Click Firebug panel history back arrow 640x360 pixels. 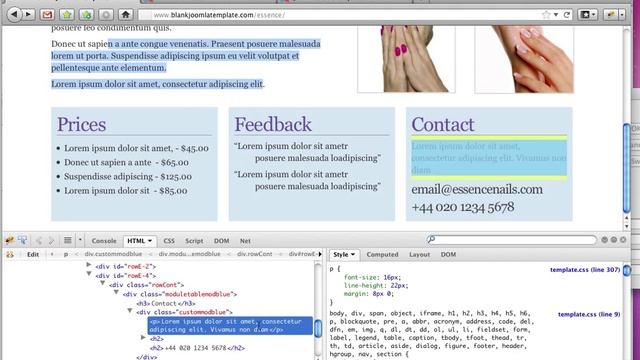tap(39, 240)
